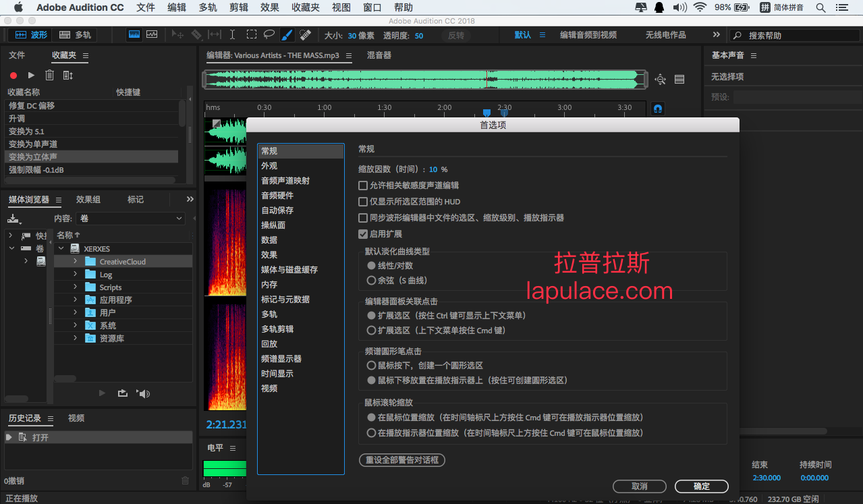Image resolution: width=863 pixels, height=504 pixels.
Task: Click the 透明度 value 50
Action: point(419,35)
